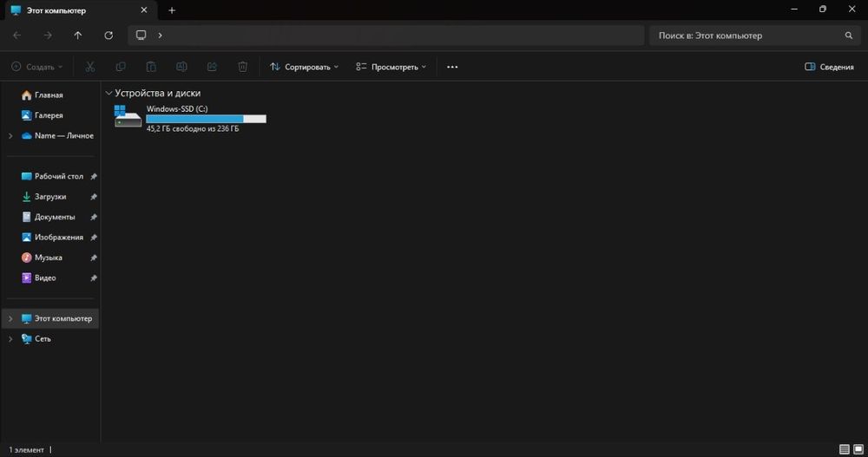
Task: Expand the Name — Личное tree node
Action: coord(10,135)
